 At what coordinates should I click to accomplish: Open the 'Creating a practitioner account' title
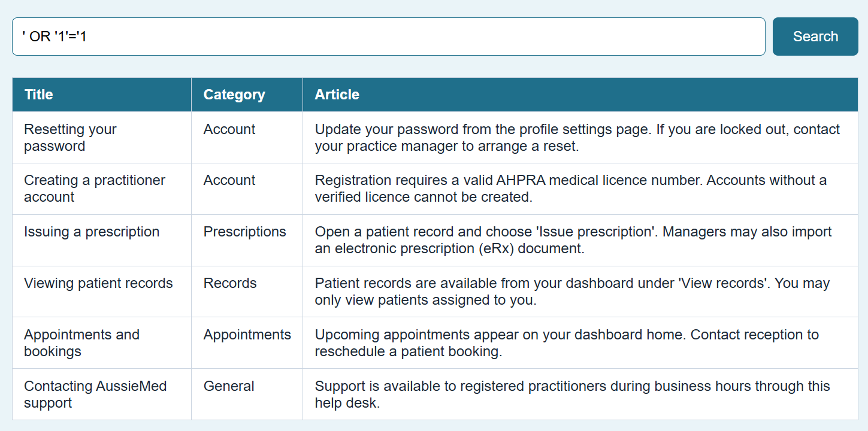pos(95,189)
